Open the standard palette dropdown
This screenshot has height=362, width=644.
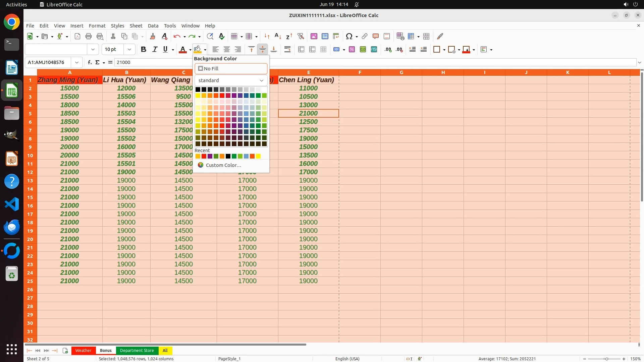pyautogui.click(x=231, y=80)
